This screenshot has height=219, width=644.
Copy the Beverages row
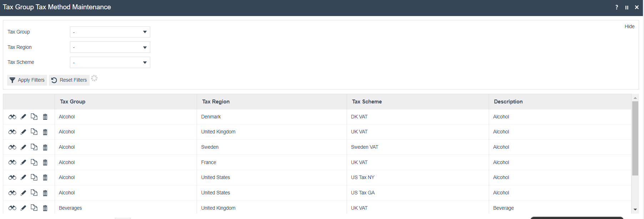point(34,208)
